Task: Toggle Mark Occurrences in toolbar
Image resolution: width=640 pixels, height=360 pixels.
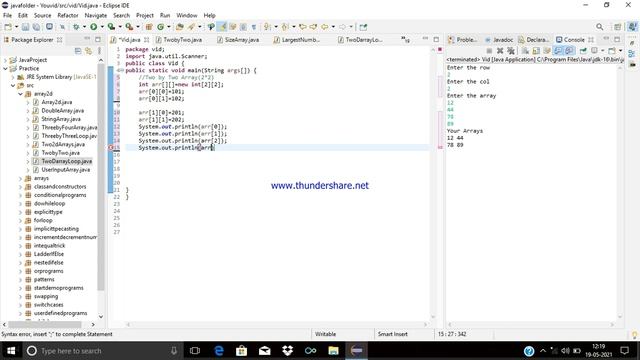Action: 222,27
